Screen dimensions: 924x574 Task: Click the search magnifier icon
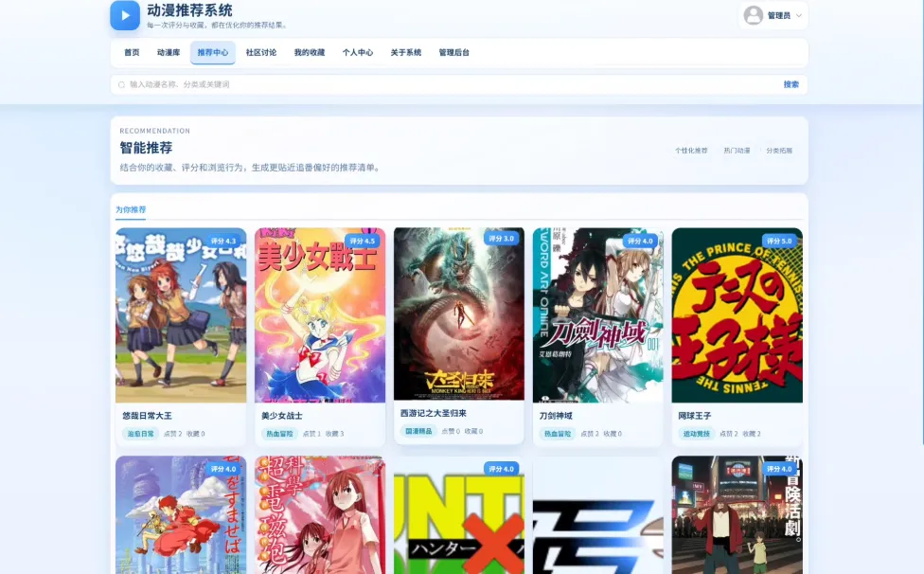point(121,85)
